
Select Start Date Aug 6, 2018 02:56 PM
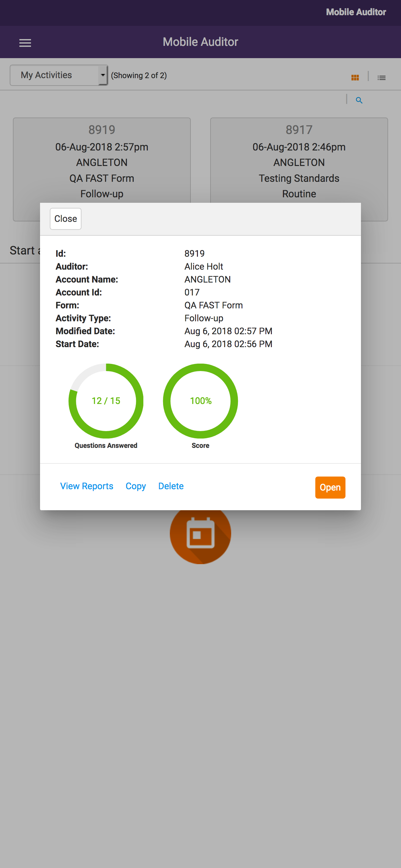point(228,344)
